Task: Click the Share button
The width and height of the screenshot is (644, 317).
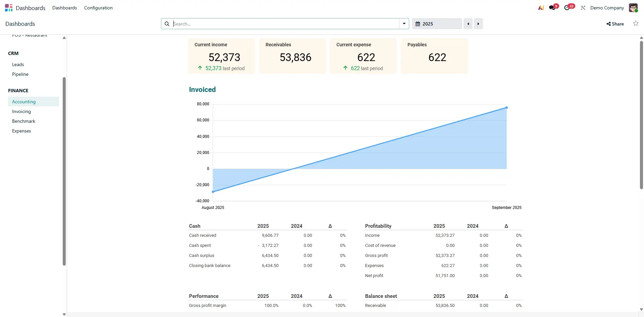Action: pyautogui.click(x=615, y=24)
